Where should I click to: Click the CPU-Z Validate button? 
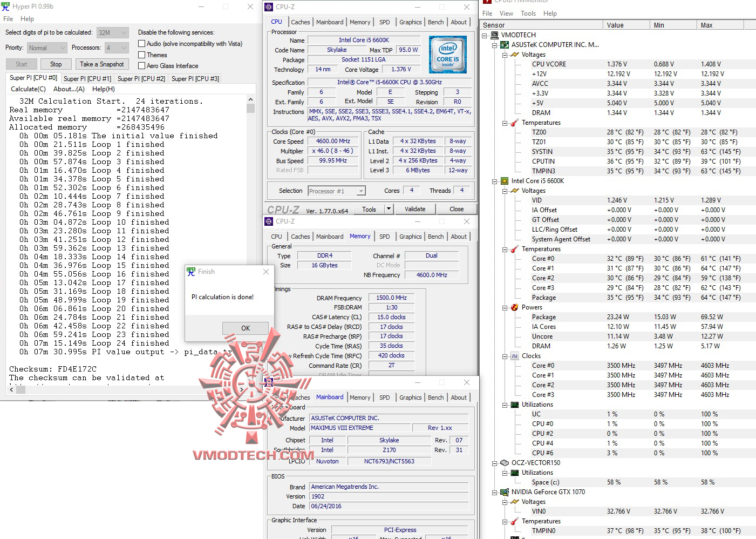tap(415, 209)
